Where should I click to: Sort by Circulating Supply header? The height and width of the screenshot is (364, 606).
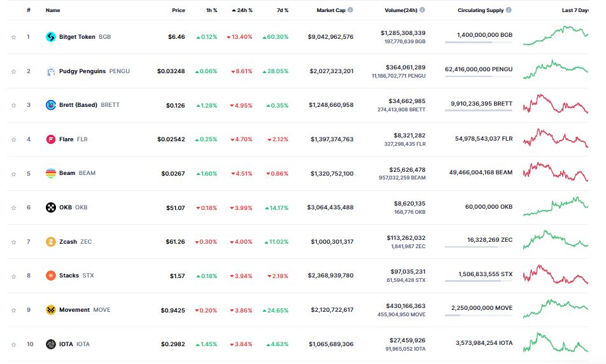481,10
